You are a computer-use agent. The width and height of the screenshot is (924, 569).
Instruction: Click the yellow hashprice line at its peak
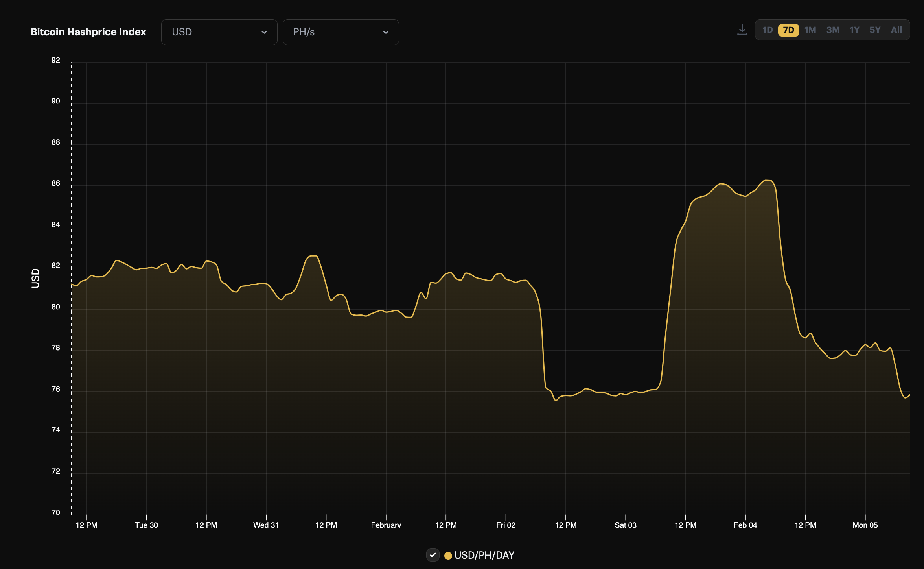tap(766, 181)
